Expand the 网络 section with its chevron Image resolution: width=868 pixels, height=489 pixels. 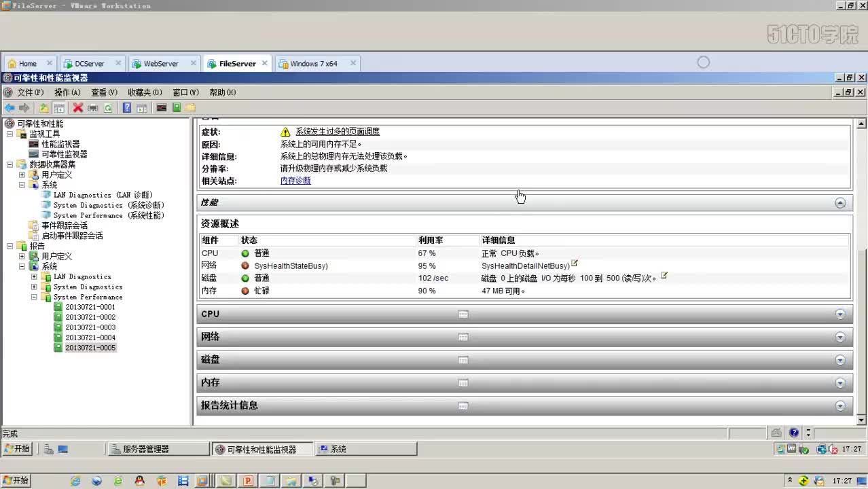(x=840, y=338)
